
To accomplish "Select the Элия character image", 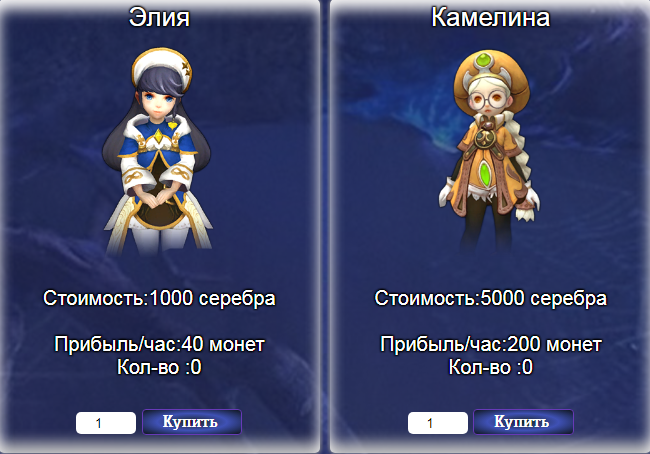I will coord(158,151).
